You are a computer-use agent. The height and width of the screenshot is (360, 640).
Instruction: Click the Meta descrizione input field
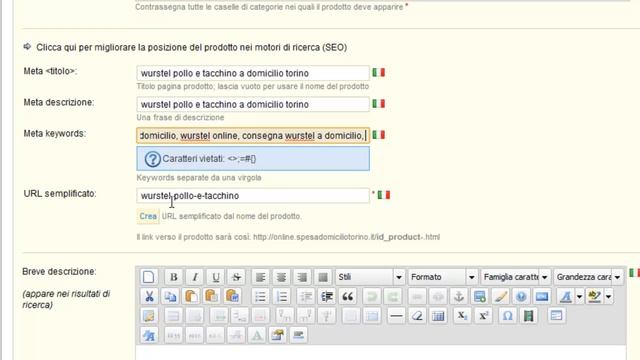tap(253, 104)
